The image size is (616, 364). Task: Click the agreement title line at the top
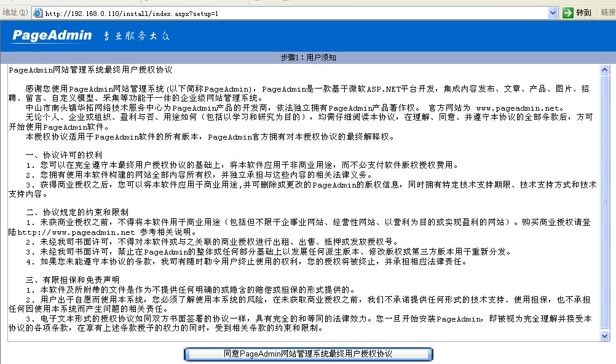(x=91, y=70)
